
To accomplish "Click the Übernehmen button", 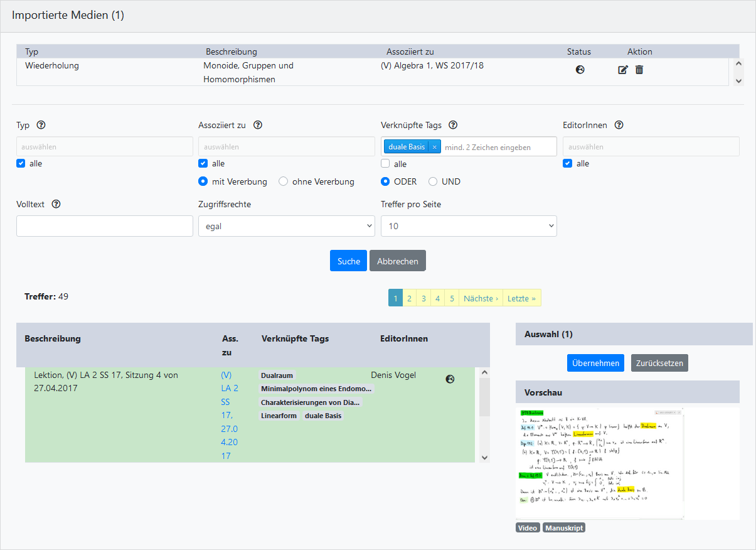I will 595,363.
